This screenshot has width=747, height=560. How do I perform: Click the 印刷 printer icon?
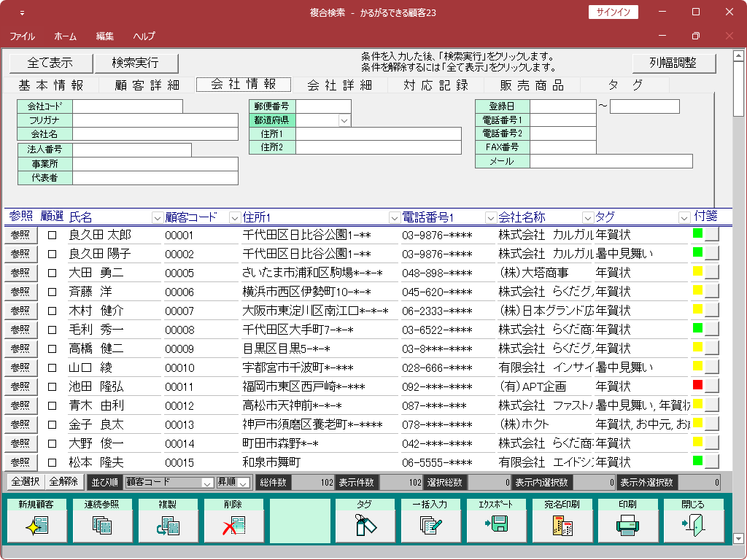point(627,526)
